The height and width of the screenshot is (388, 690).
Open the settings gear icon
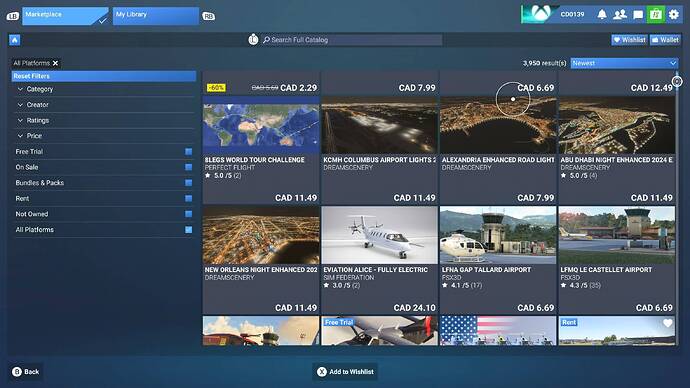(674, 15)
